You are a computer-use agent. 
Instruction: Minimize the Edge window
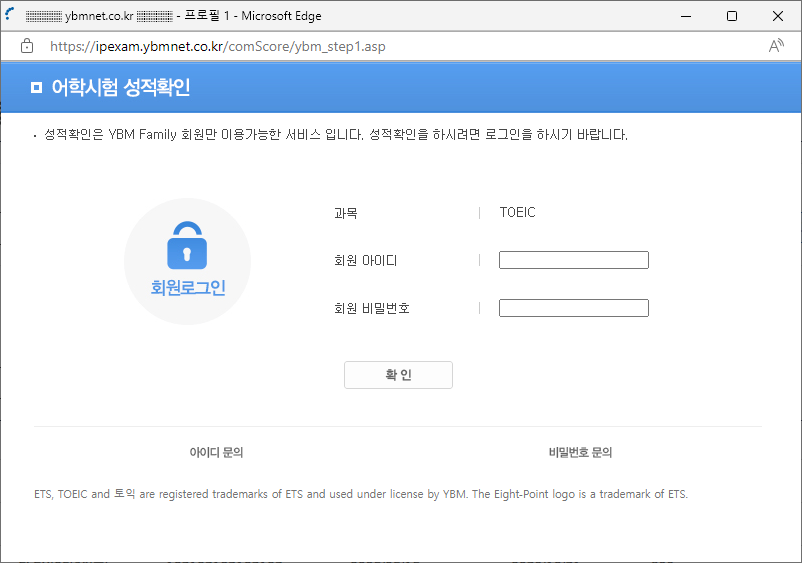point(686,16)
